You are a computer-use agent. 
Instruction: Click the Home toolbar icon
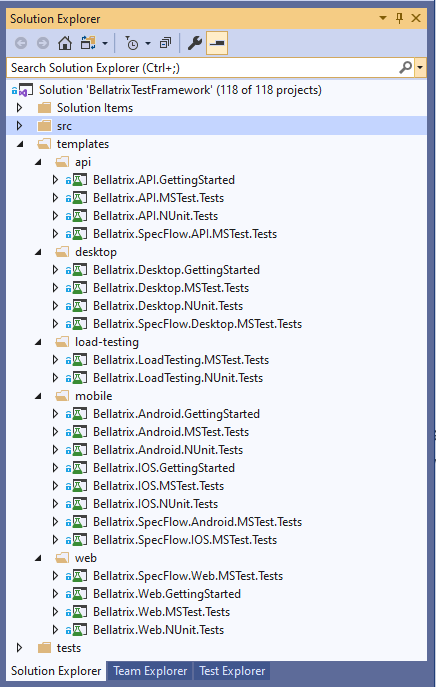65,43
